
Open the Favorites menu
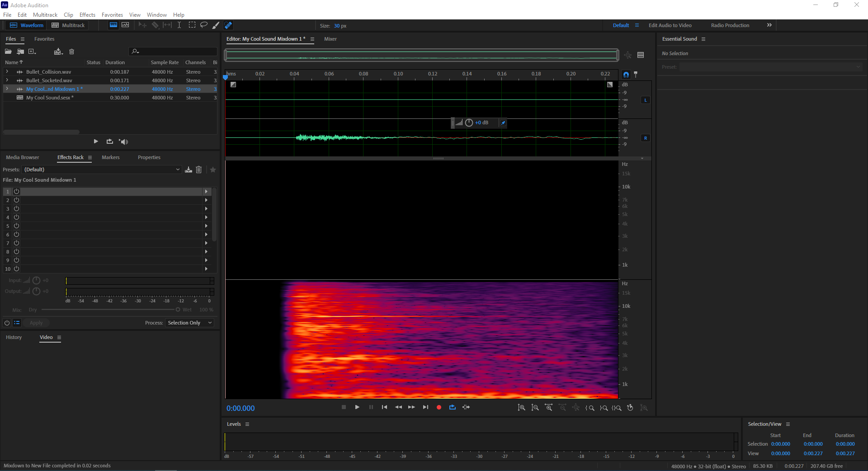pyautogui.click(x=112, y=15)
